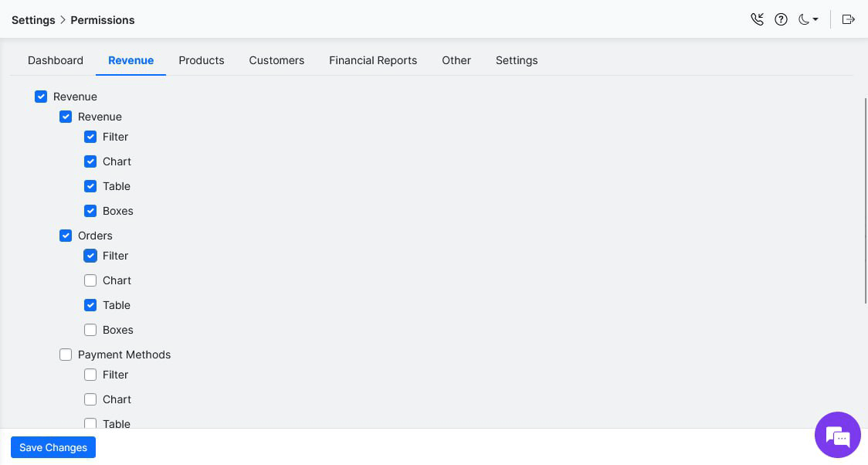The image size is (868, 465).
Task: Click the Save Changes button
Action: (53, 447)
